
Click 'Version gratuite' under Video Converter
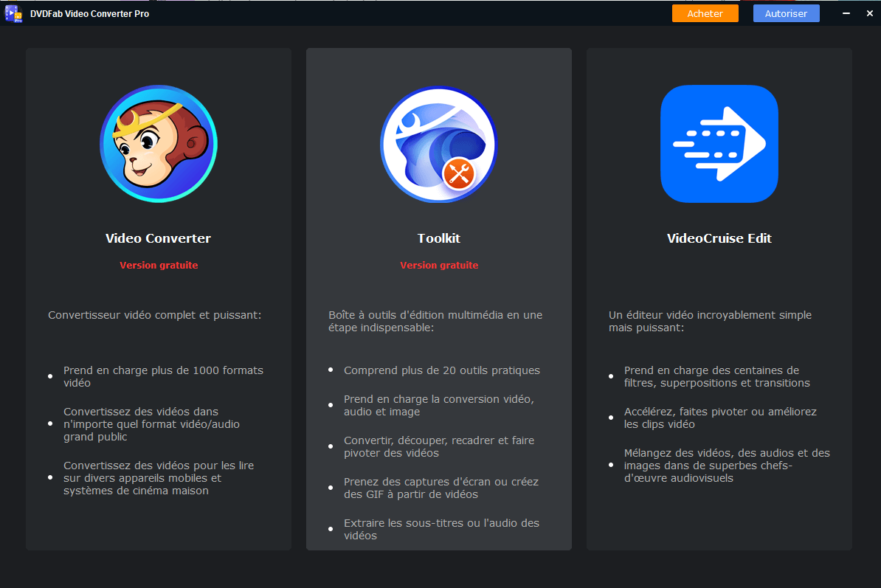click(x=159, y=265)
